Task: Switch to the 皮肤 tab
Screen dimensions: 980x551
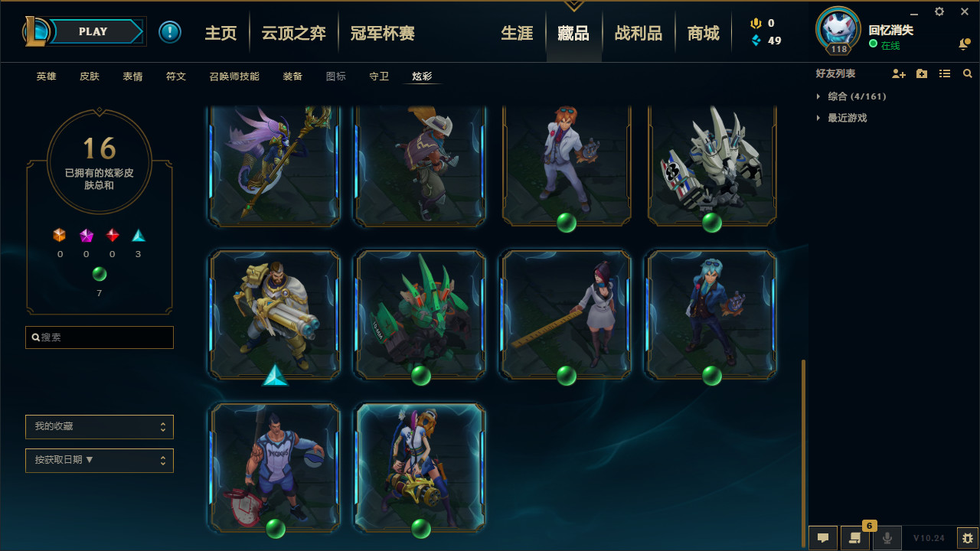Action: (x=90, y=77)
